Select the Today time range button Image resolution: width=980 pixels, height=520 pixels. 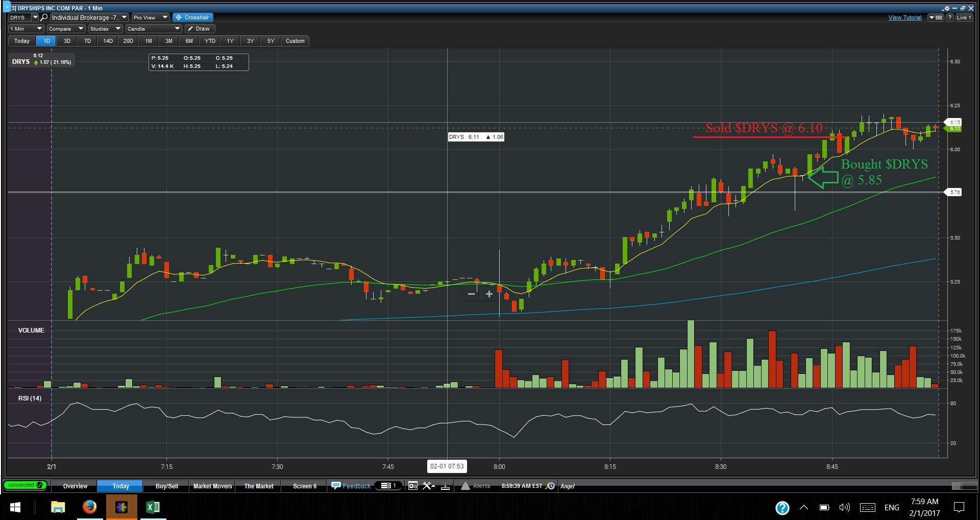coord(22,41)
